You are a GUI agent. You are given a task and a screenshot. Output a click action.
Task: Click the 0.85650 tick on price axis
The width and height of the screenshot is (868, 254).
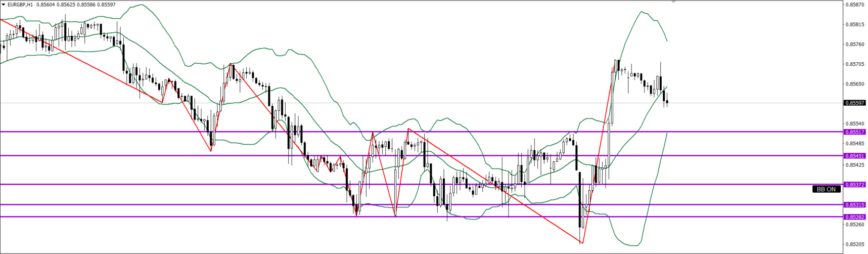click(854, 84)
